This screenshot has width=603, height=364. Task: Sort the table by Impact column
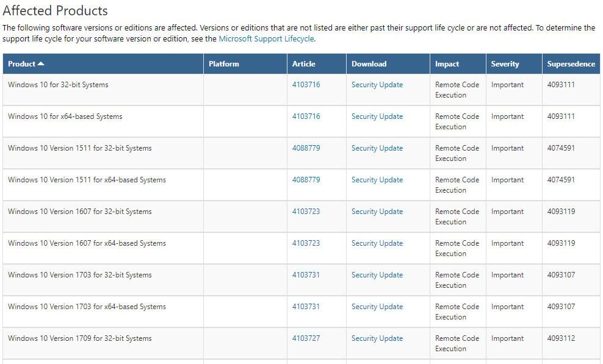[x=447, y=64]
